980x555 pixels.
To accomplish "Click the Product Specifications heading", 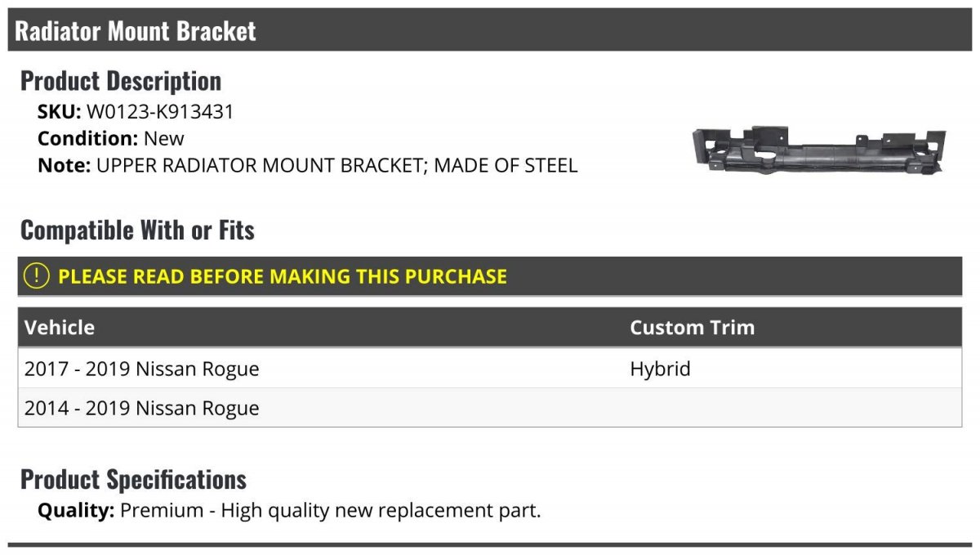I will coord(133,479).
